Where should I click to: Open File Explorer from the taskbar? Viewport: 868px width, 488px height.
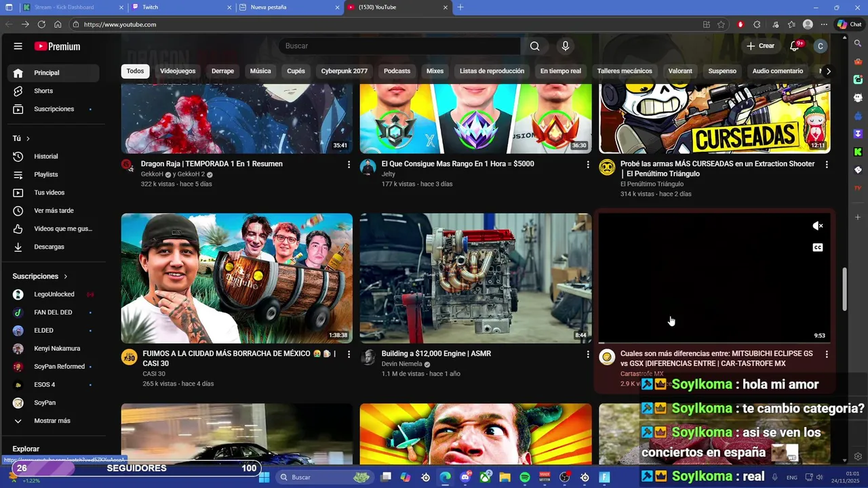click(505, 477)
